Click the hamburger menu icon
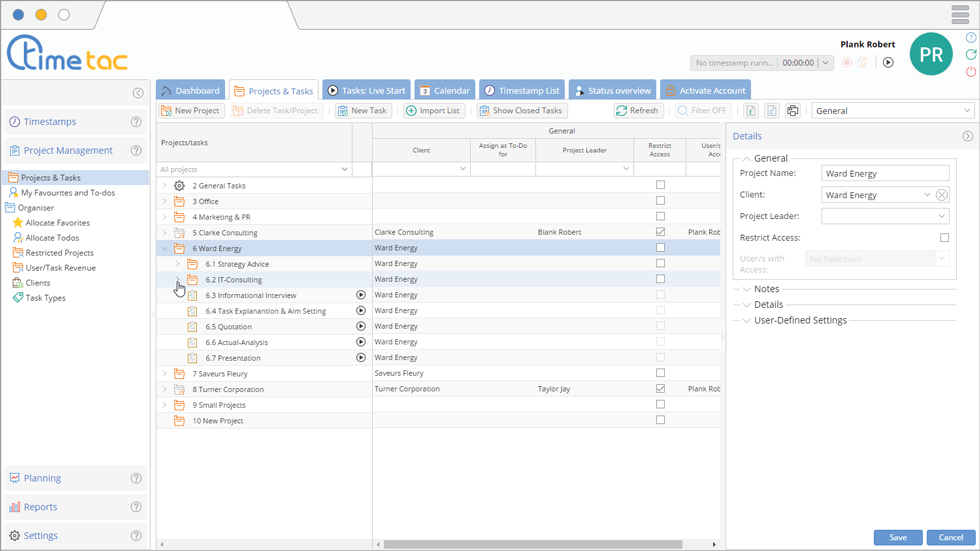 [960, 14]
